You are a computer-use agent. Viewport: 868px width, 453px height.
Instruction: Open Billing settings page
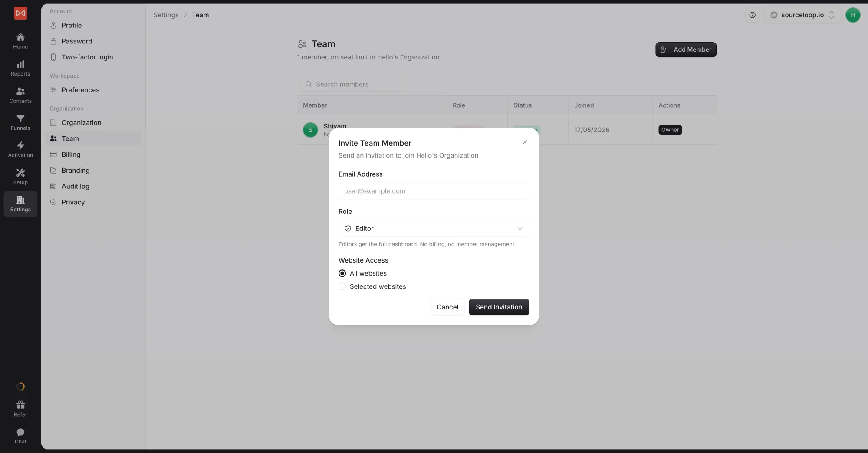click(x=94, y=154)
